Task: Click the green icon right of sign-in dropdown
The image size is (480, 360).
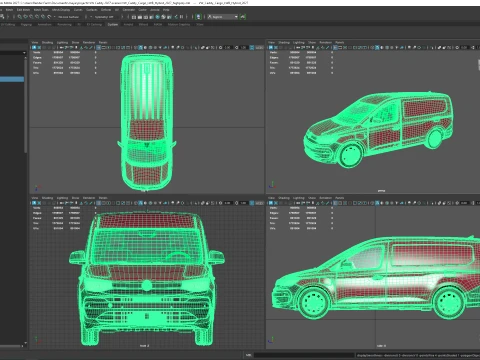Action: (242, 17)
